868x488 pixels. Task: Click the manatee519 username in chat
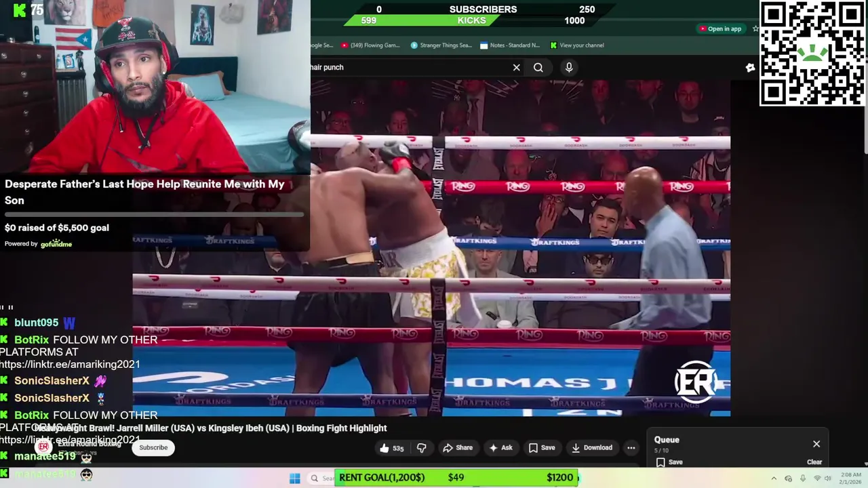click(45, 456)
